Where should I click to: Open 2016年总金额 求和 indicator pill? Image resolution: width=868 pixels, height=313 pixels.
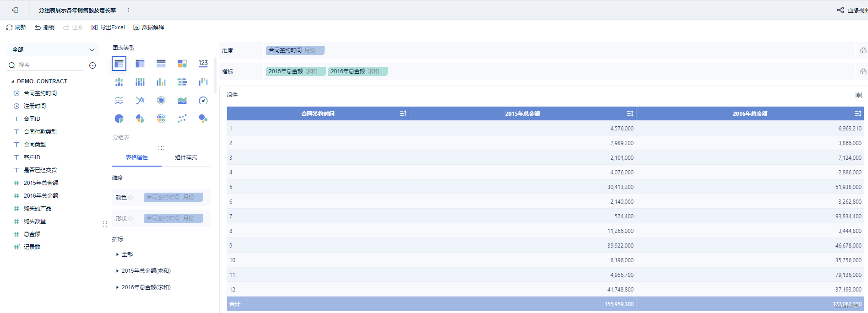pos(358,71)
